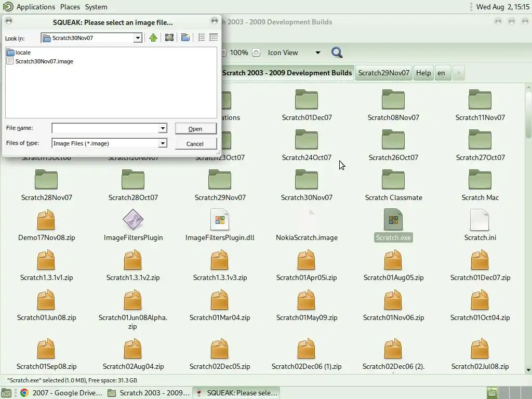Select the Scratch30Nov07 folder icon
The height and width of the screenshot is (399, 532).
pyautogui.click(x=307, y=180)
